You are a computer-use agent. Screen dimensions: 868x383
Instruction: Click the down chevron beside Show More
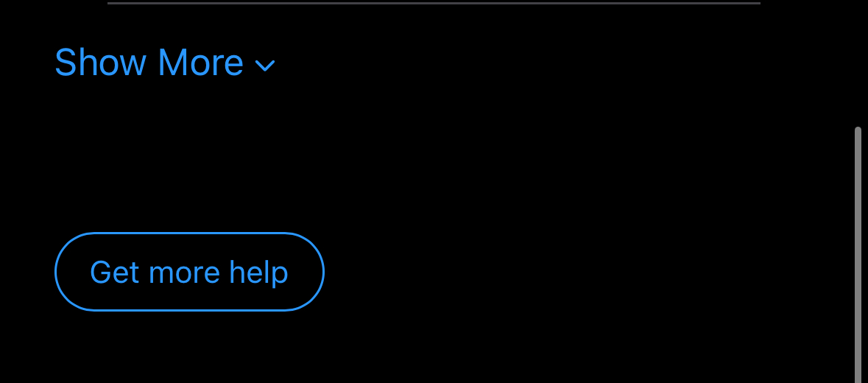pyautogui.click(x=265, y=66)
